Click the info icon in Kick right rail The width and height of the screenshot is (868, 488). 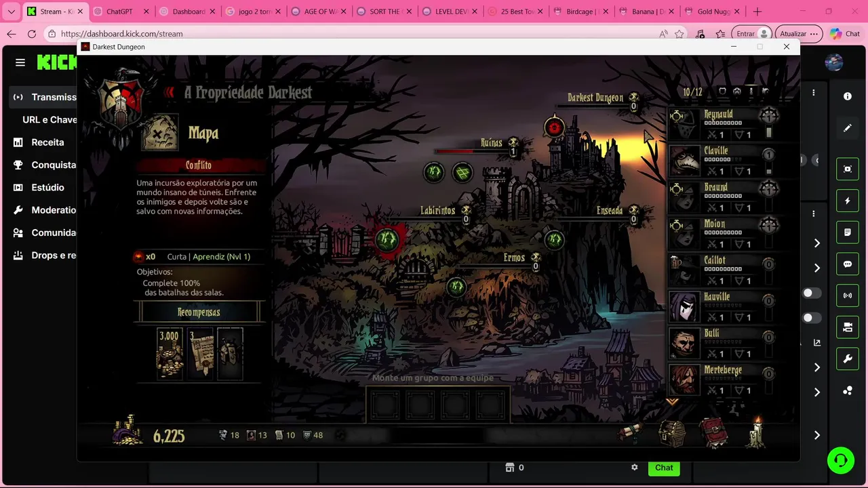point(848,96)
